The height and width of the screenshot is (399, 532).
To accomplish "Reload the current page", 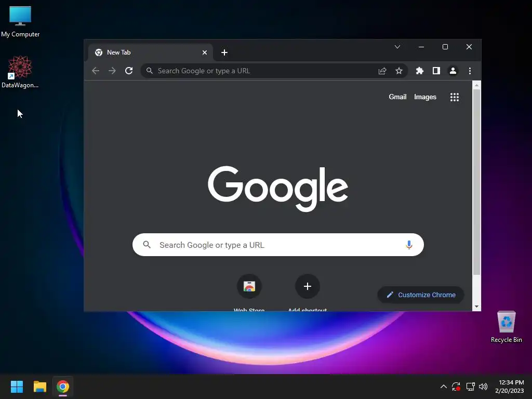I will pos(129,71).
